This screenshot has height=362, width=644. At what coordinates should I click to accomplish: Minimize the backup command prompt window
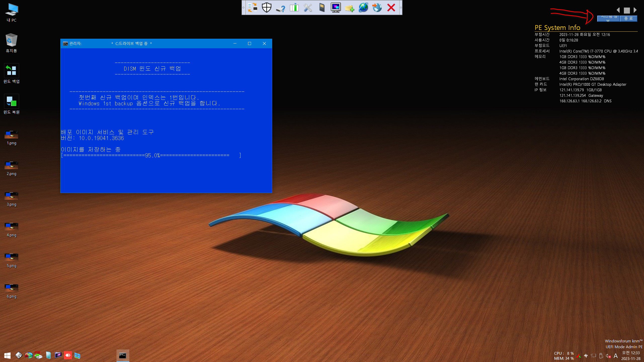click(x=235, y=43)
